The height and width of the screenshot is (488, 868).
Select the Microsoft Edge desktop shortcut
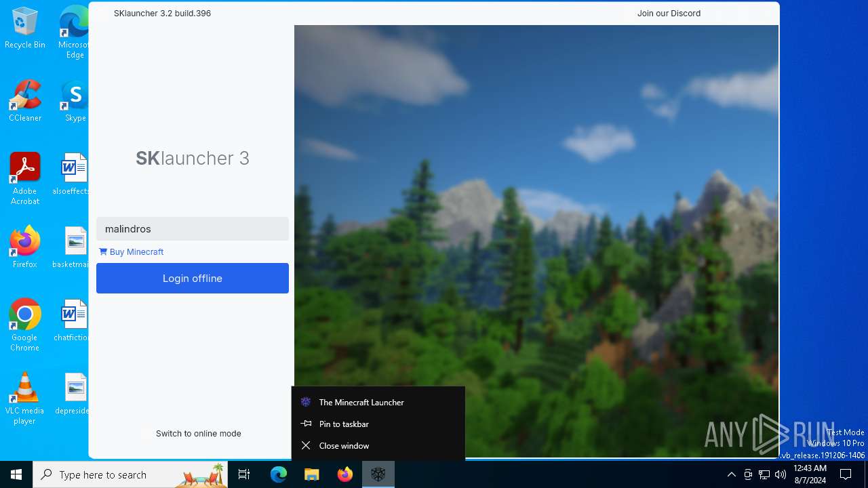coord(73,33)
